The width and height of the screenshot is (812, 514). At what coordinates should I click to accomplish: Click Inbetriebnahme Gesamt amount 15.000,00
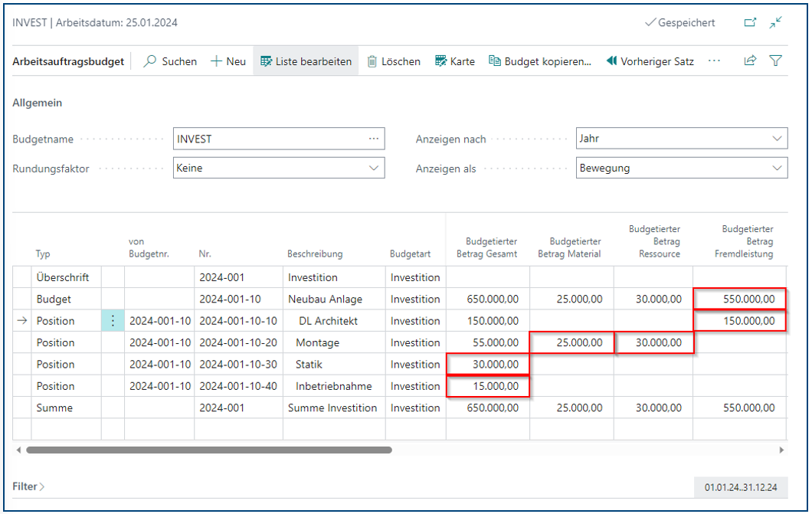488,386
